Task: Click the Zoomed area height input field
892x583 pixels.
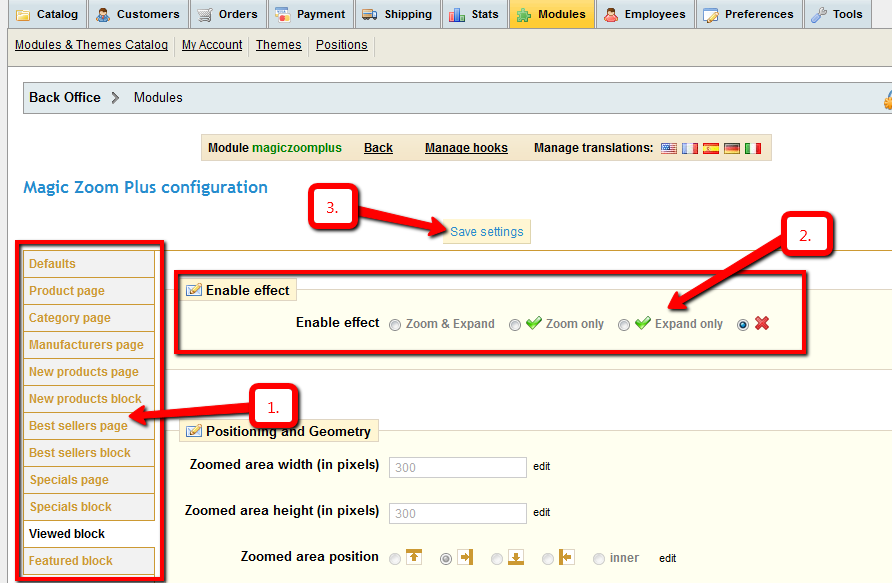Action: [x=458, y=514]
